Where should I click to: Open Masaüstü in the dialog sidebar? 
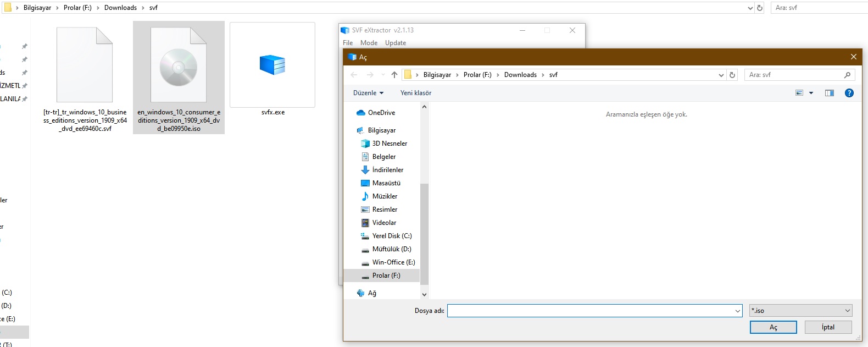(386, 183)
